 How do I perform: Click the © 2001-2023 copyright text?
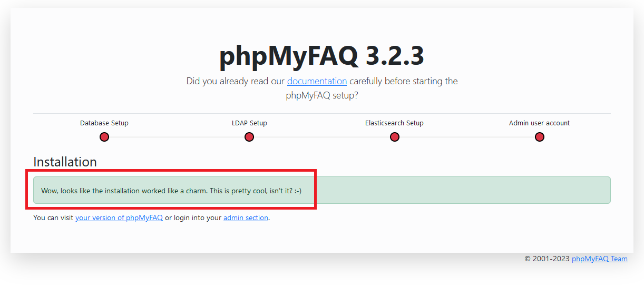[x=547, y=259]
